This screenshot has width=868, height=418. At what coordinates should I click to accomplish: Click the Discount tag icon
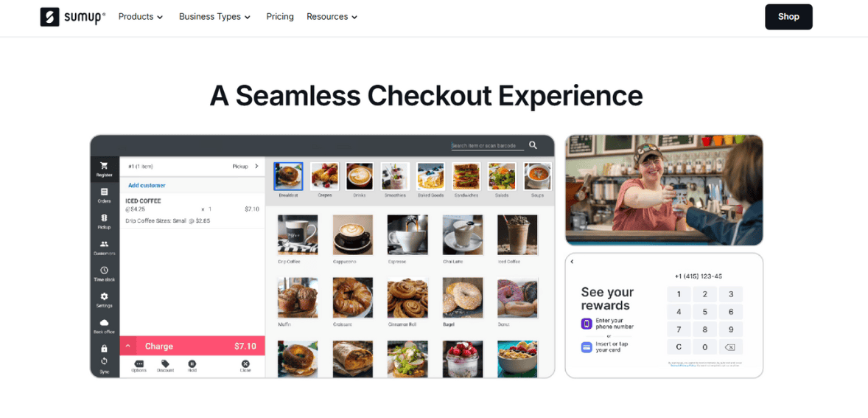(x=165, y=363)
